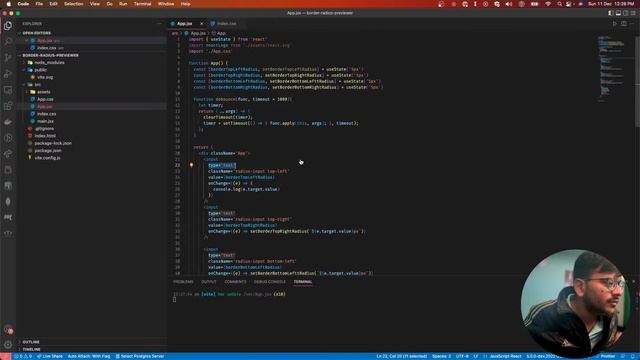Open macOS volume control icon

pyautogui.click(x=509, y=4)
